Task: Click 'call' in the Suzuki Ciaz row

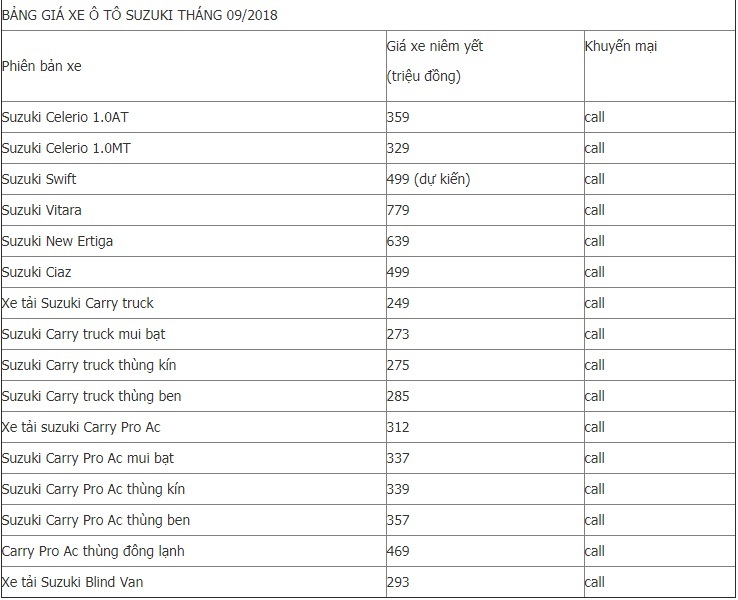Action: tap(595, 272)
